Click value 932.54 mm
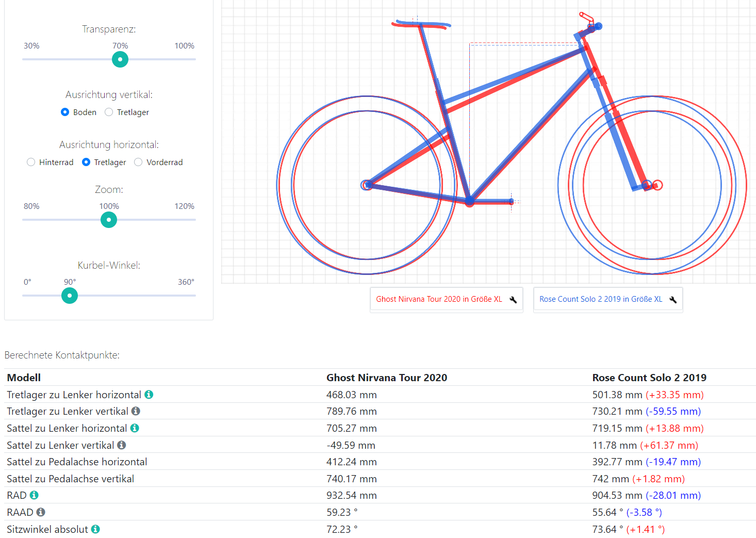The width and height of the screenshot is (756, 538). pyautogui.click(x=352, y=495)
